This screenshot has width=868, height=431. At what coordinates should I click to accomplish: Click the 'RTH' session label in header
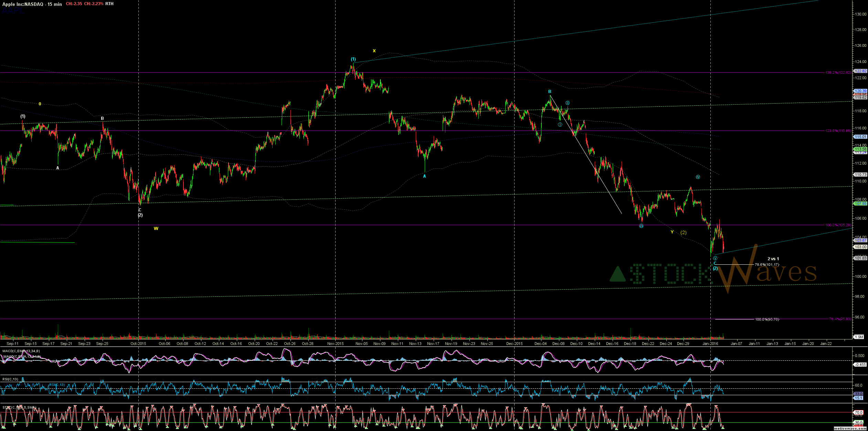(109, 4)
